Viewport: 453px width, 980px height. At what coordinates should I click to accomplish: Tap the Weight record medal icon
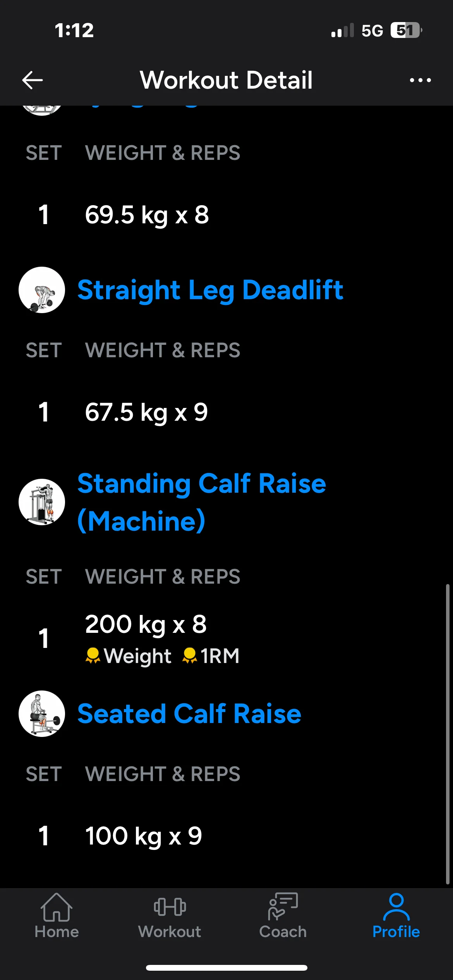(x=93, y=656)
